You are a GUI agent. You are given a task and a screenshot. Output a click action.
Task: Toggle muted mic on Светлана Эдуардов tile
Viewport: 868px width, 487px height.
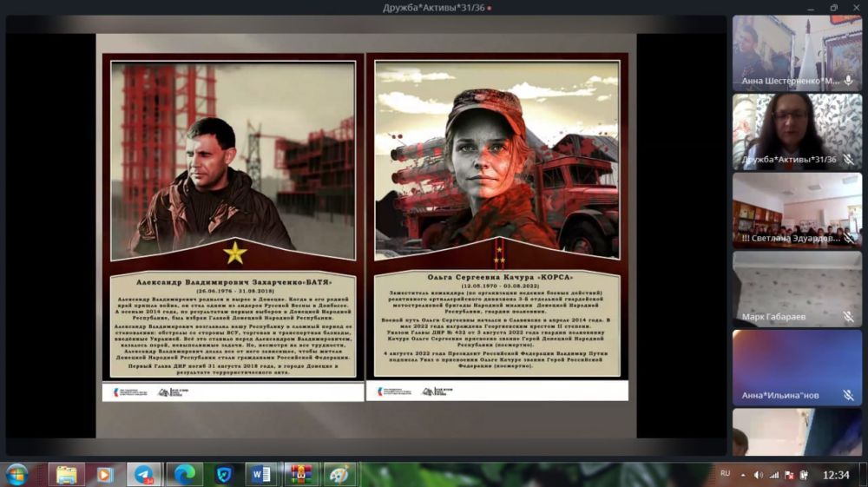point(849,238)
